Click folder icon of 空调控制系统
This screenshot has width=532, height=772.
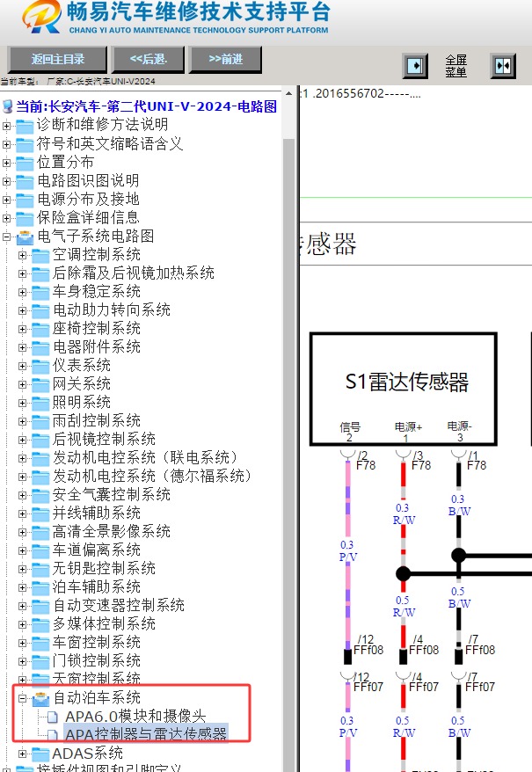point(40,255)
